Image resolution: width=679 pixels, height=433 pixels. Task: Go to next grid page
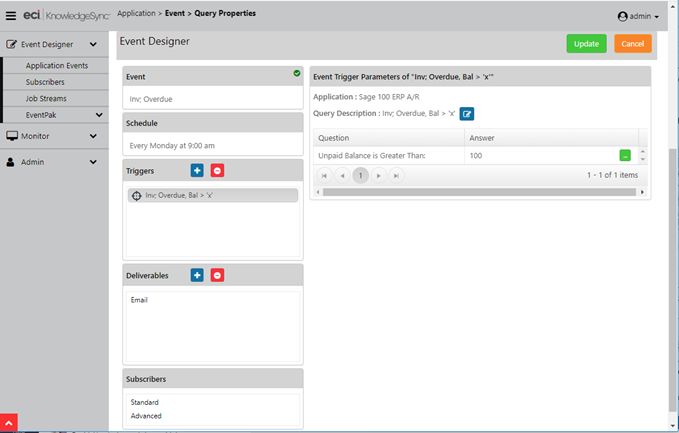pos(378,175)
